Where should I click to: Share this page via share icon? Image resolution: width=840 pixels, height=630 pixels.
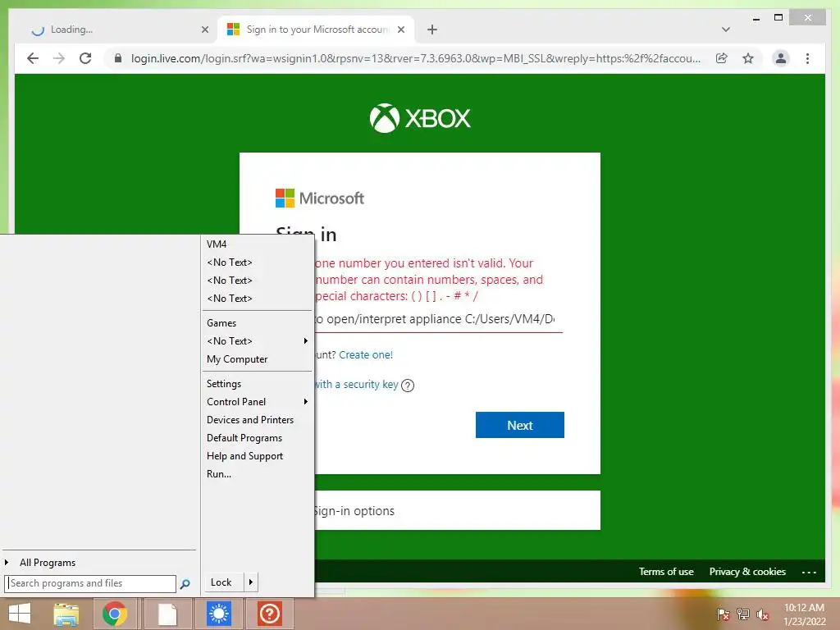722,58
